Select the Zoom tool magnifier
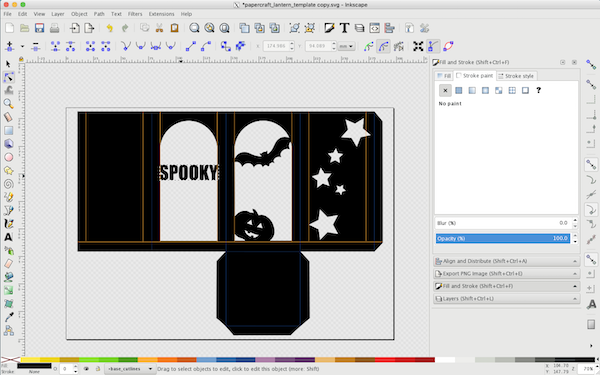 pyautogui.click(x=8, y=104)
